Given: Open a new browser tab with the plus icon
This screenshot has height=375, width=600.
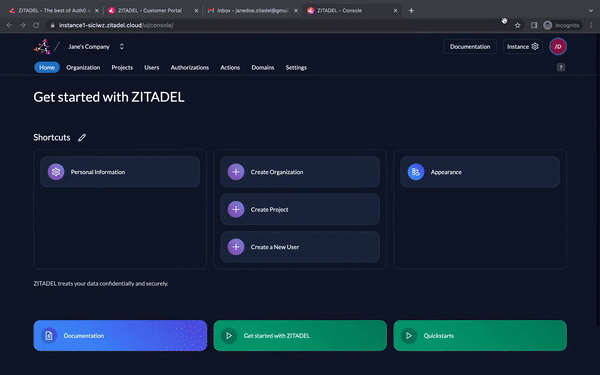Looking at the screenshot, I should point(411,11).
